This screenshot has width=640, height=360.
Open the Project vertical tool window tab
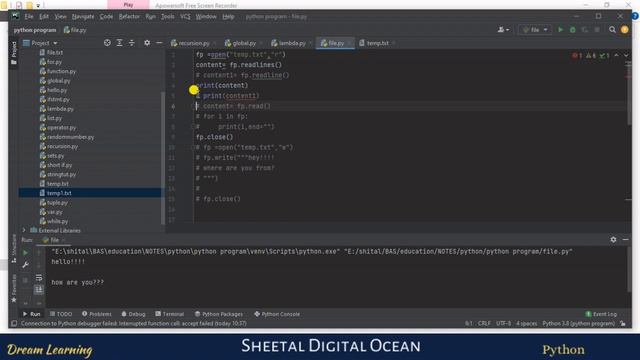click(x=14, y=53)
